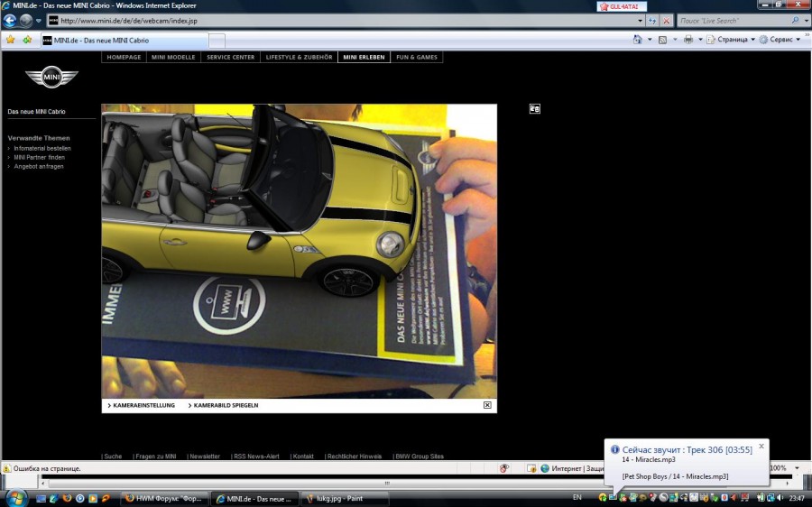The image size is (812, 507).
Task: Click the Fragen zu MINI footer link
Action: [155, 456]
